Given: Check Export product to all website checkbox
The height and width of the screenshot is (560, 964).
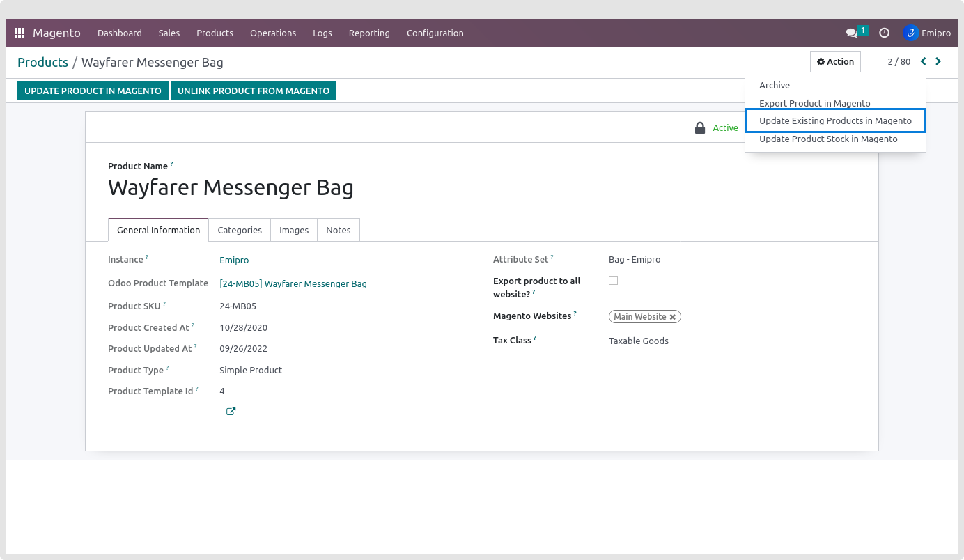Looking at the screenshot, I should 613,281.
